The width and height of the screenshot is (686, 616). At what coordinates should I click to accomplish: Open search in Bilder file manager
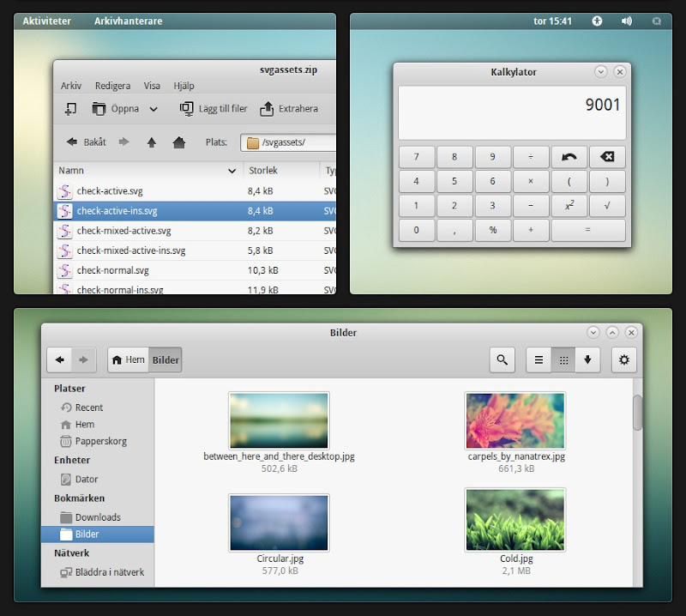(502, 359)
